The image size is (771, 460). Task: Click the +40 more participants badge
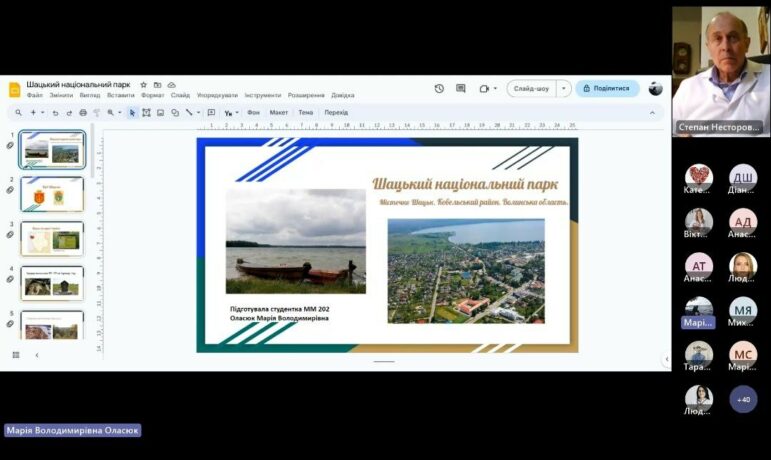coord(743,399)
